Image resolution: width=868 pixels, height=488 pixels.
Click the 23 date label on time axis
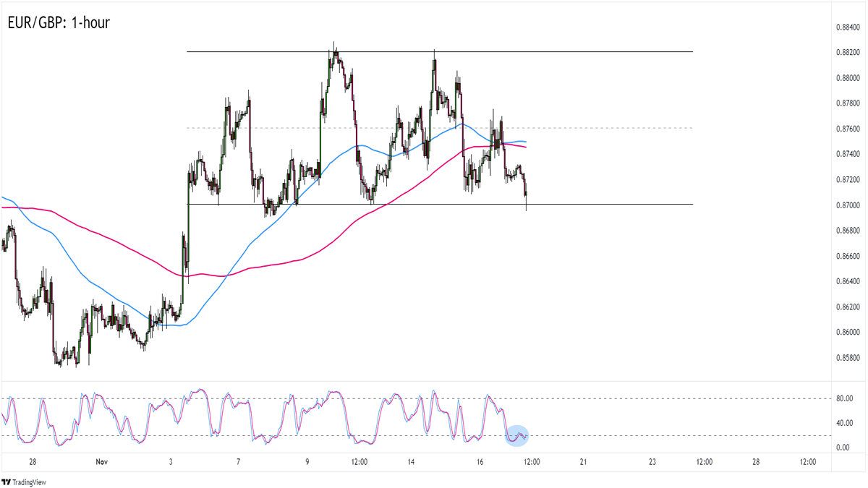[x=652, y=462]
